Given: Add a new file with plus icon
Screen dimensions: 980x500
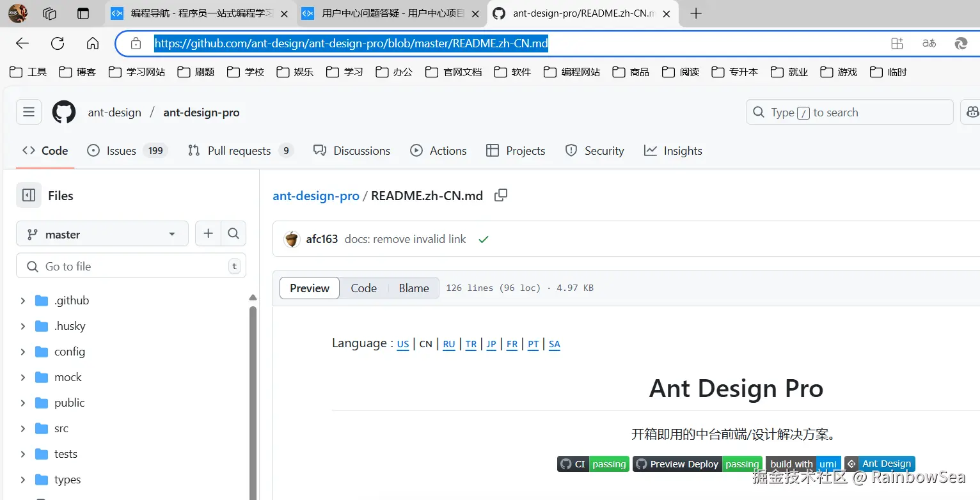Looking at the screenshot, I should coord(208,234).
